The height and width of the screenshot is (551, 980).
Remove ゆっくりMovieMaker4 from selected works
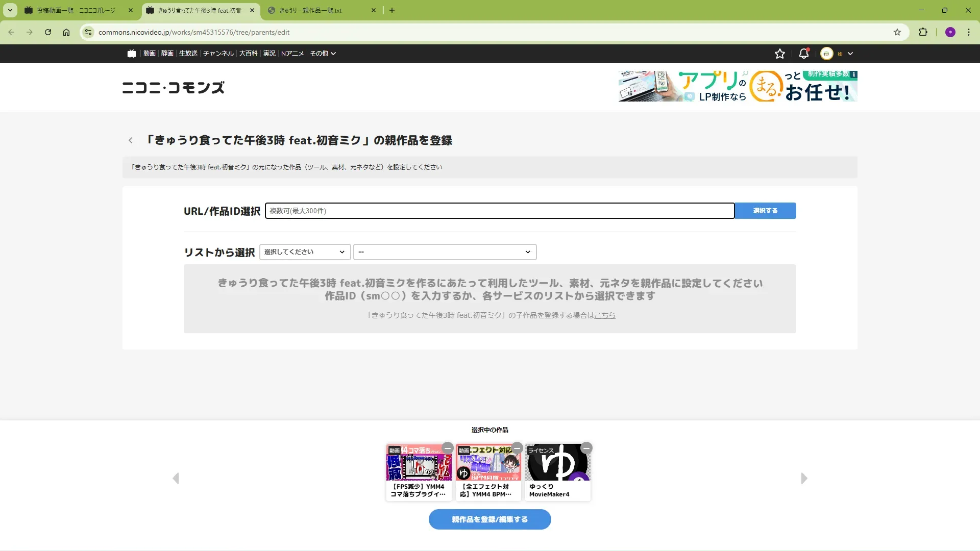tap(586, 448)
